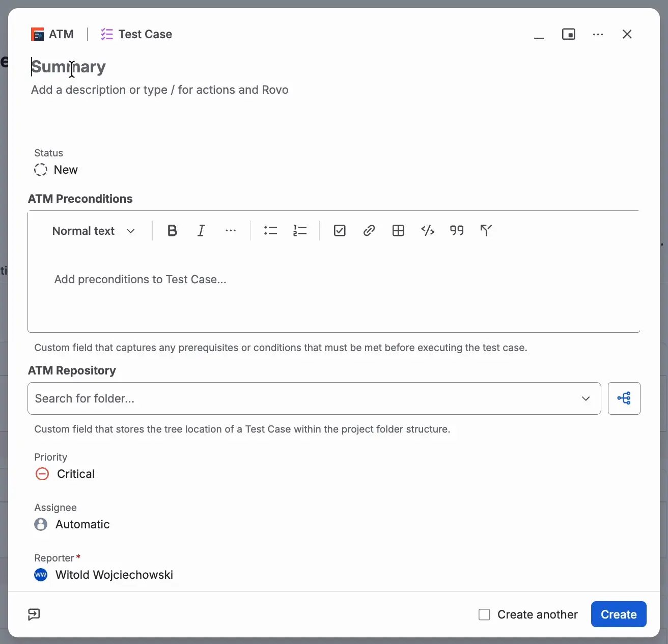Click the feedback icon in footer

(34, 614)
